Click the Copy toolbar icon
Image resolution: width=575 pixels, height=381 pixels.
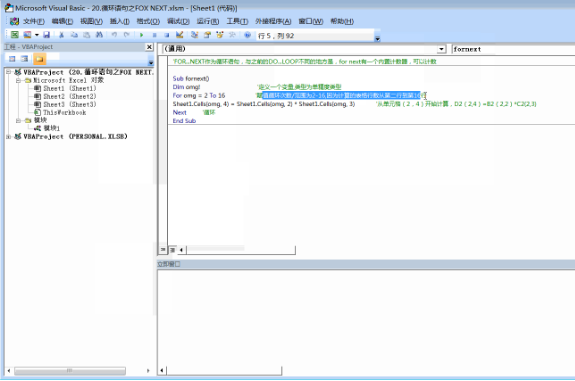(x=74, y=35)
